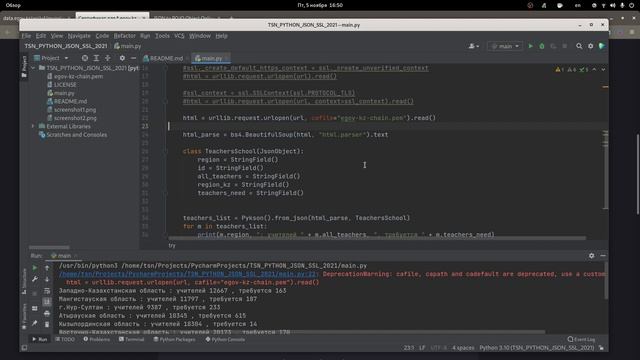This screenshot has width=640, height=360.
Task: Hide the Project panel with minus icon
Action: [x=133, y=58]
